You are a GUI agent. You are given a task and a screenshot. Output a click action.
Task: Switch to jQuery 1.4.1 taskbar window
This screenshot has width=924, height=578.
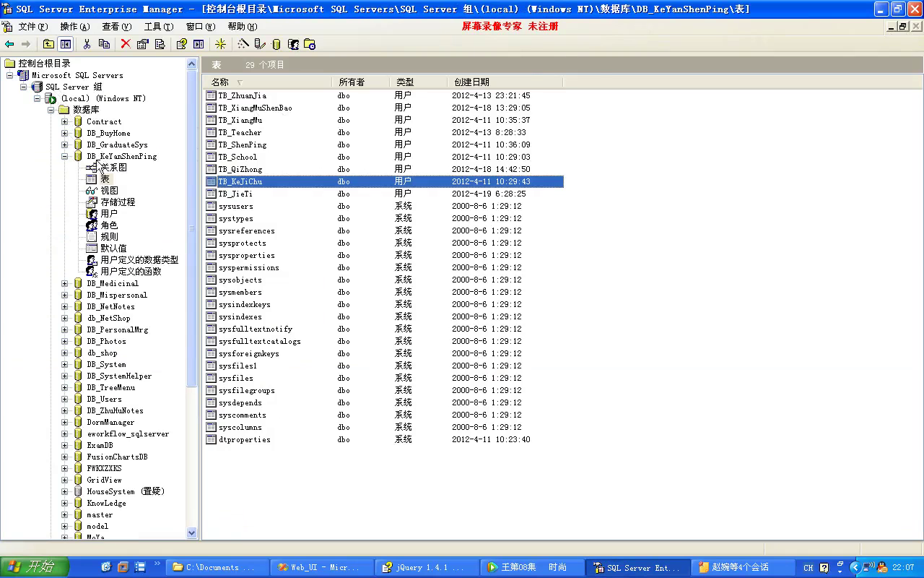pos(428,567)
